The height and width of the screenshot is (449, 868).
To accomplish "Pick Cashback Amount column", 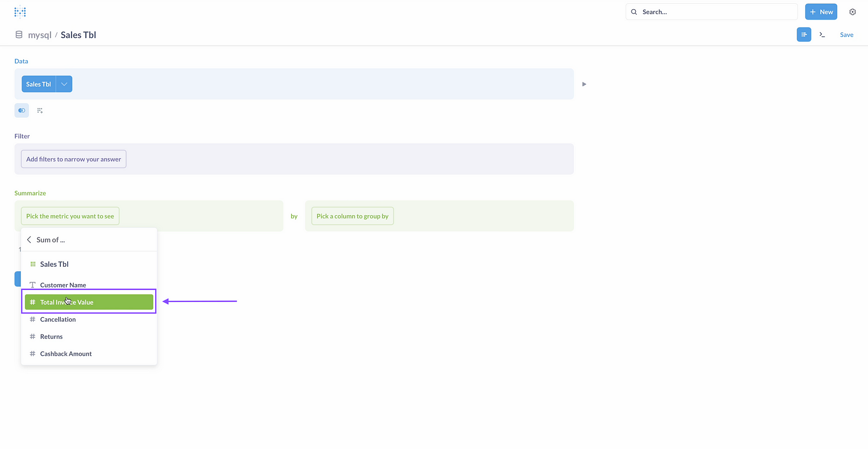I will point(66,354).
